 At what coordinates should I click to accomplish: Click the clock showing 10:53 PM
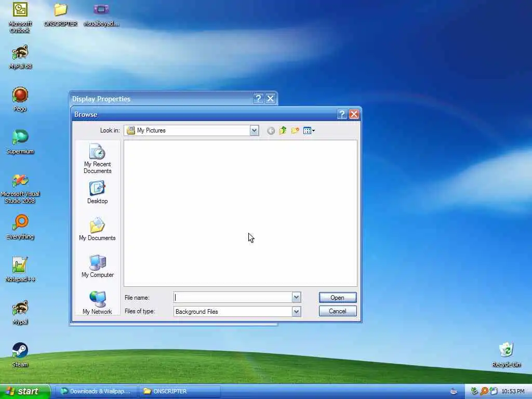tap(513, 391)
